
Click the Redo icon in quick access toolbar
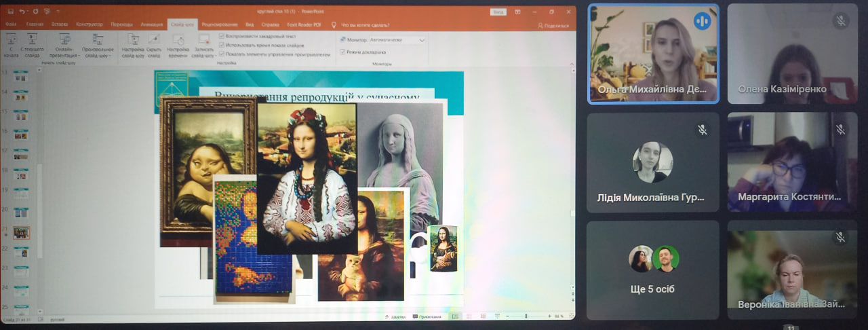click(36, 12)
